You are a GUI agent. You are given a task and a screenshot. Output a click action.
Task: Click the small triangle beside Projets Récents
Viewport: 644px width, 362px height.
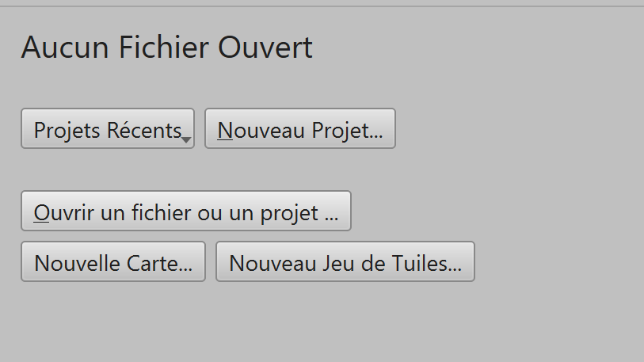click(186, 139)
